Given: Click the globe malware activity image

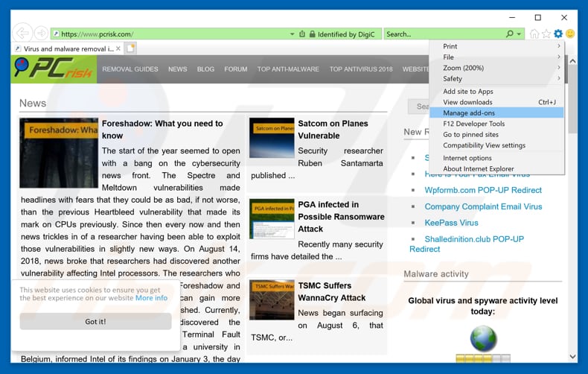Looking at the screenshot, I should (483, 338).
